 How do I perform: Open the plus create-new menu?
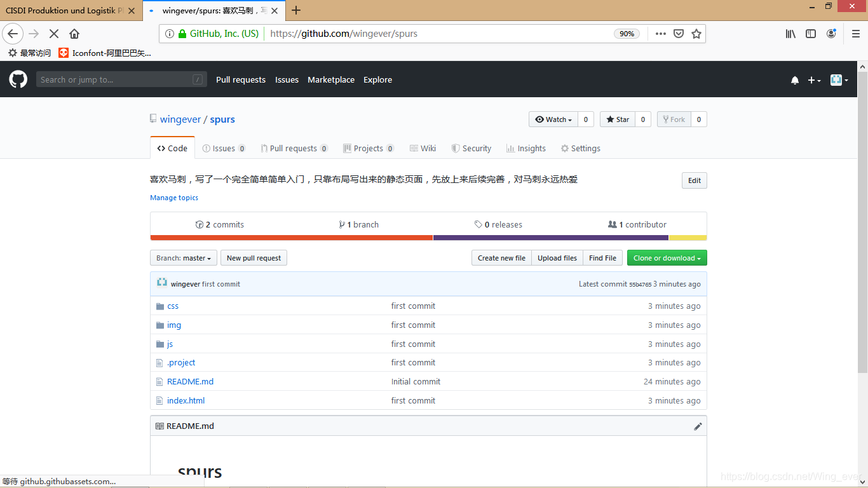point(814,80)
